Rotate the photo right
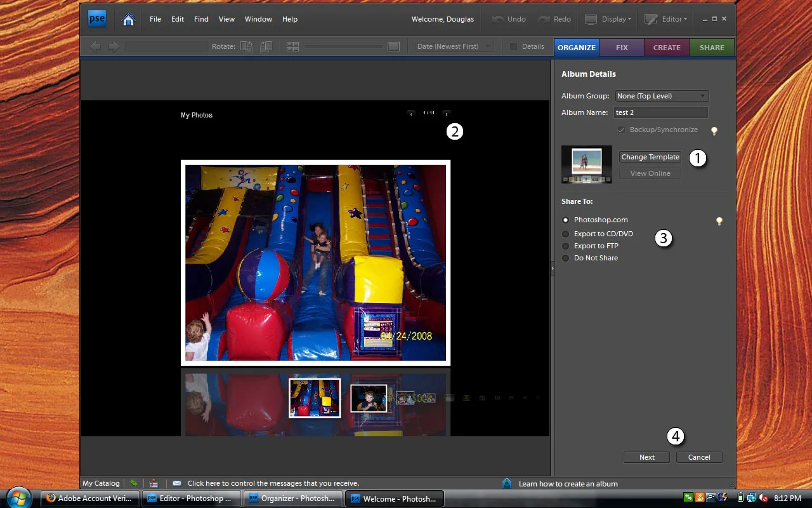Image resolution: width=812 pixels, height=508 pixels. [x=266, y=46]
